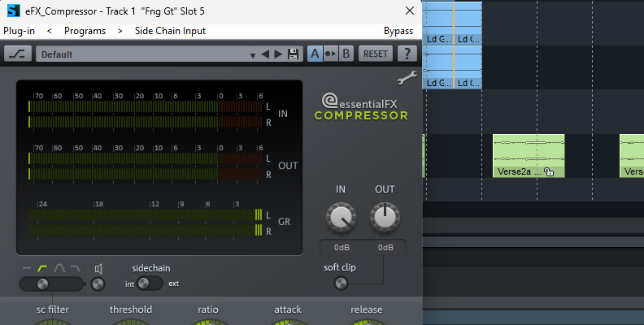This screenshot has width=644, height=325.
Task: Open the Plug-in menu
Action: pyautogui.click(x=18, y=31)
